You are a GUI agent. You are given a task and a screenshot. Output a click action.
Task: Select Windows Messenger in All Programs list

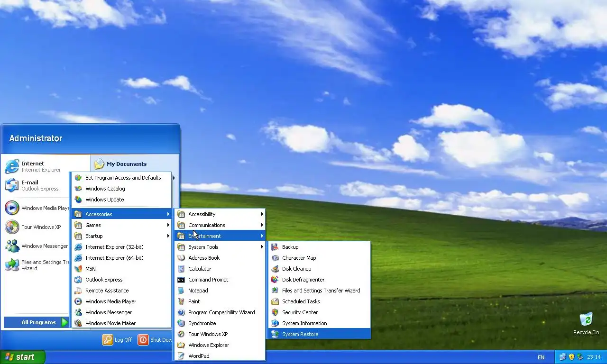pyautogui.click(x=121, y=312)
